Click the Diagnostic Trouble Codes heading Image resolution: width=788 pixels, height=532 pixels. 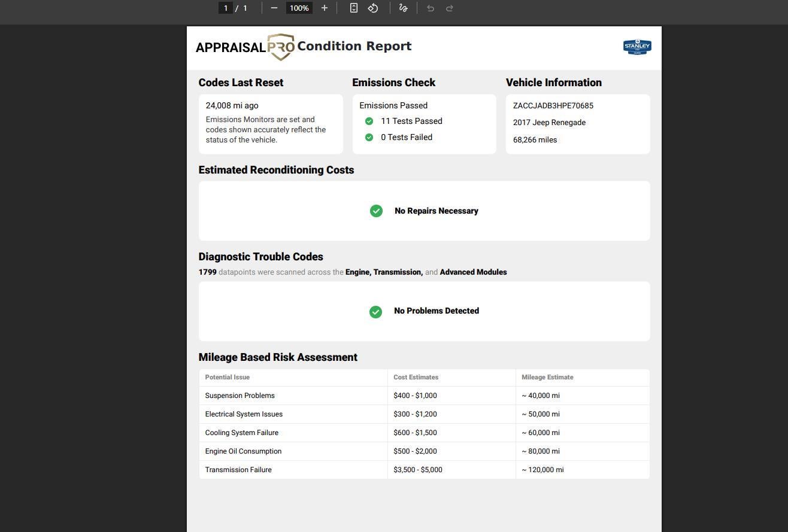pos(261,257)
